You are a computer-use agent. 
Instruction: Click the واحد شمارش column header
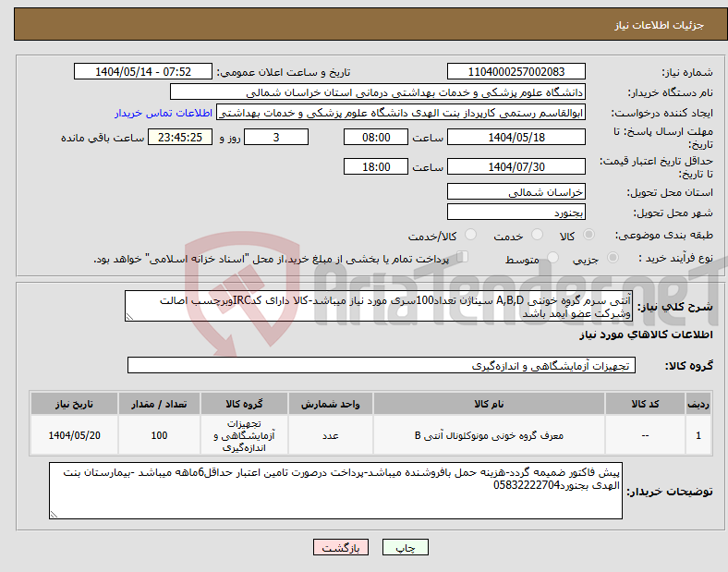click(x=330, y=404)
